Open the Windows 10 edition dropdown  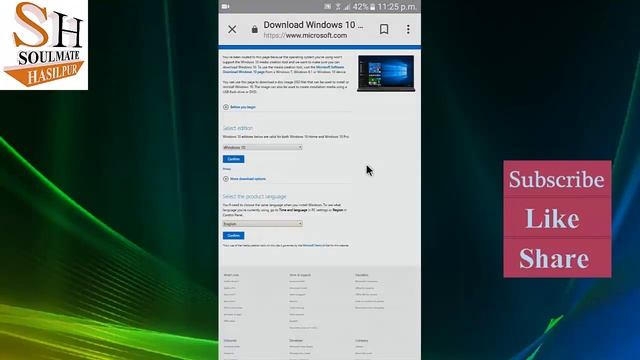point(262,147)
